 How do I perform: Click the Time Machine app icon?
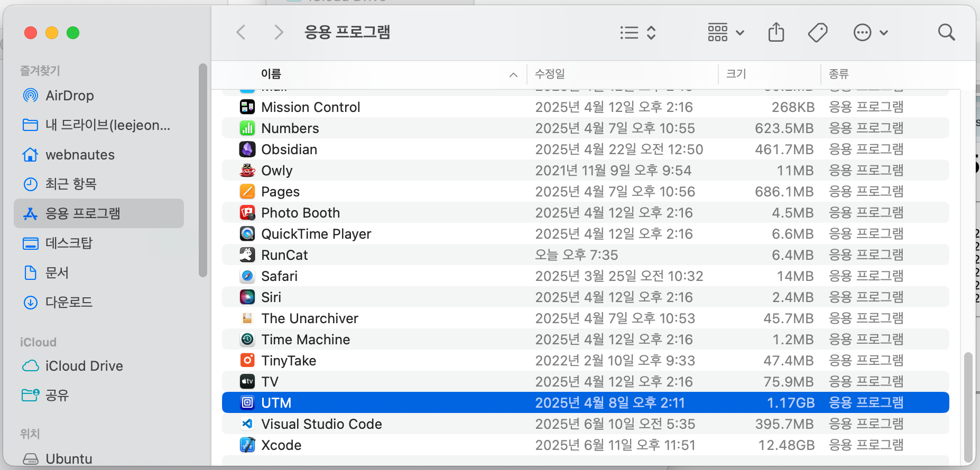point(247,340)
